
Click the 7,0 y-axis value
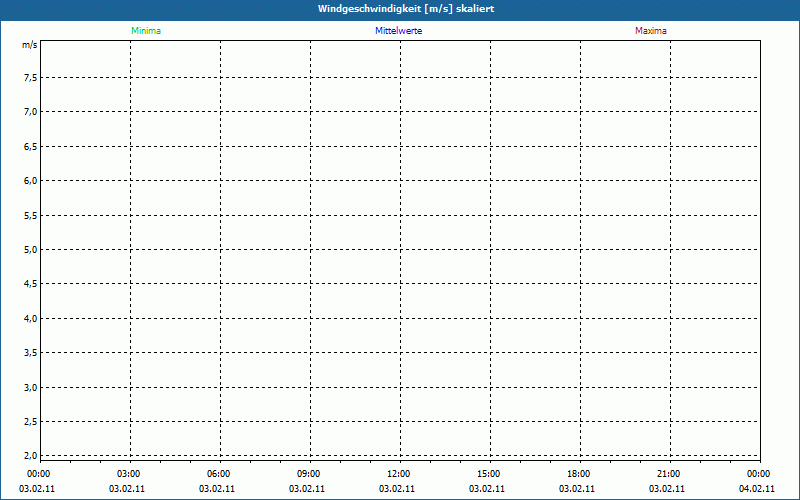[31, 112]
